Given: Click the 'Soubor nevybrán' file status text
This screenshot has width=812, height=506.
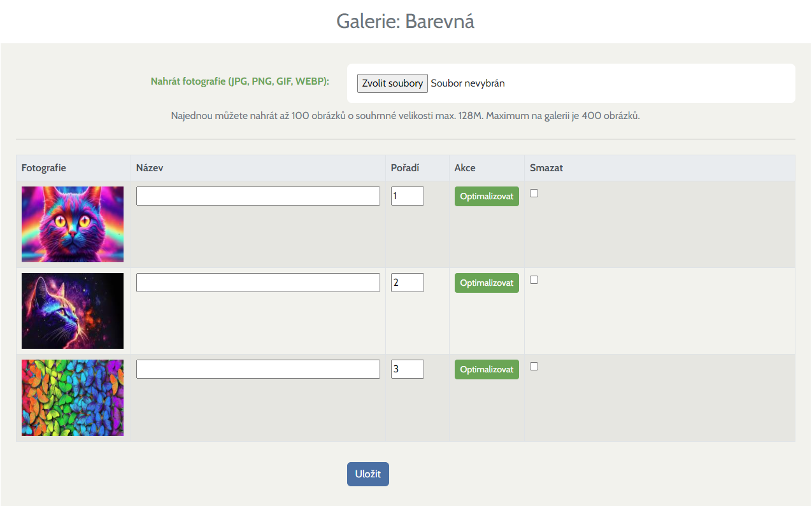Looking at the screenshot, I should (x=467, y=83).
